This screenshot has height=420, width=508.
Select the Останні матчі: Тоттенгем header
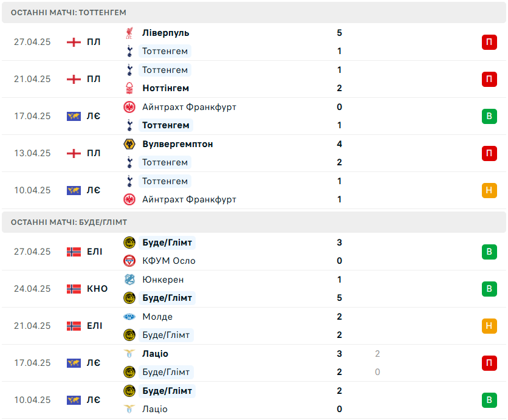click(253, 13)
